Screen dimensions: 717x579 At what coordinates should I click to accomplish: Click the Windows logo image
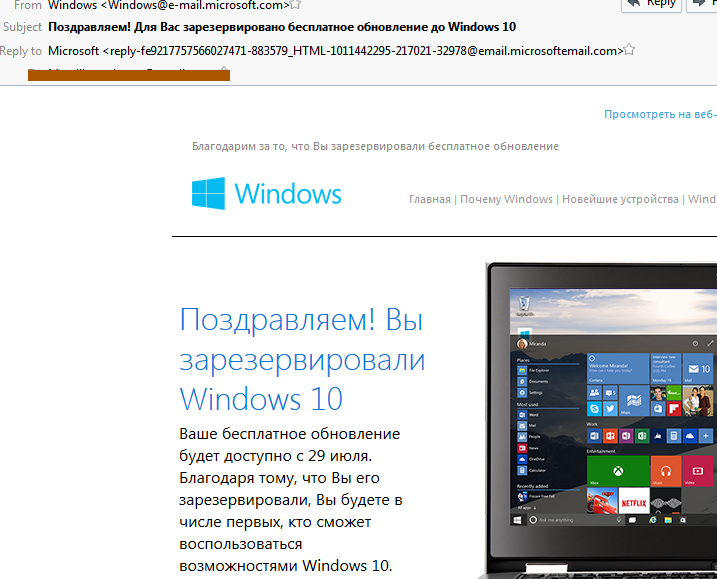pos(267,193)
